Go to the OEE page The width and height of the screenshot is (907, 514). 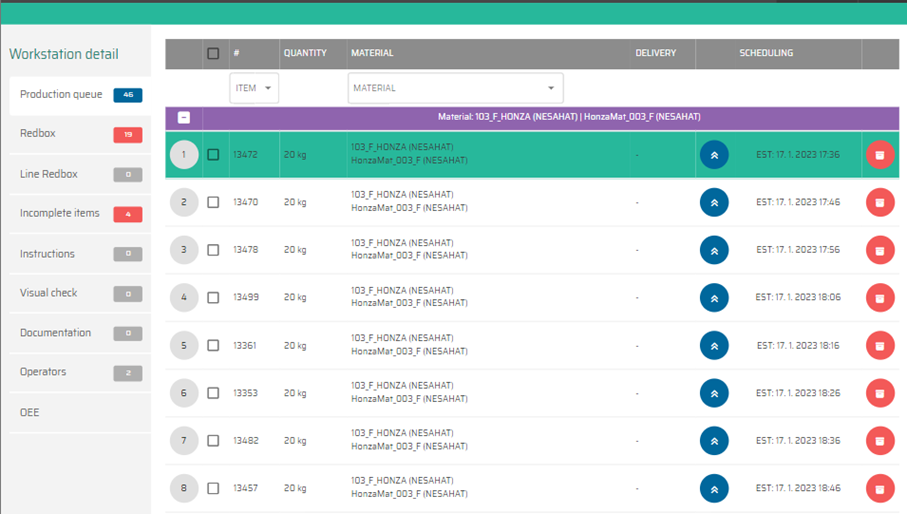tap(30, 412)
